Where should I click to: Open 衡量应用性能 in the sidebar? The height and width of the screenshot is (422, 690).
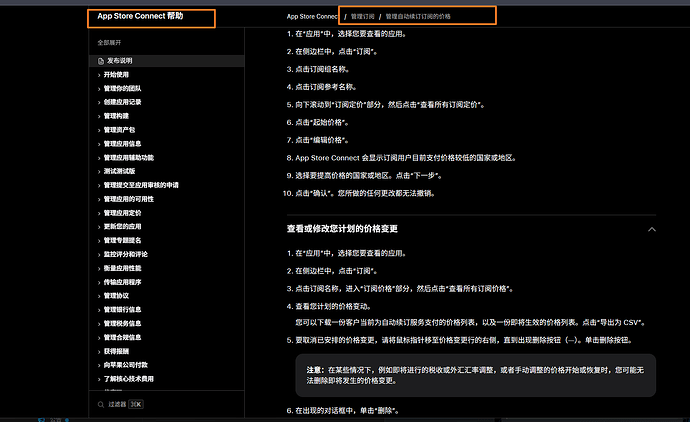(x=122, y=268)
